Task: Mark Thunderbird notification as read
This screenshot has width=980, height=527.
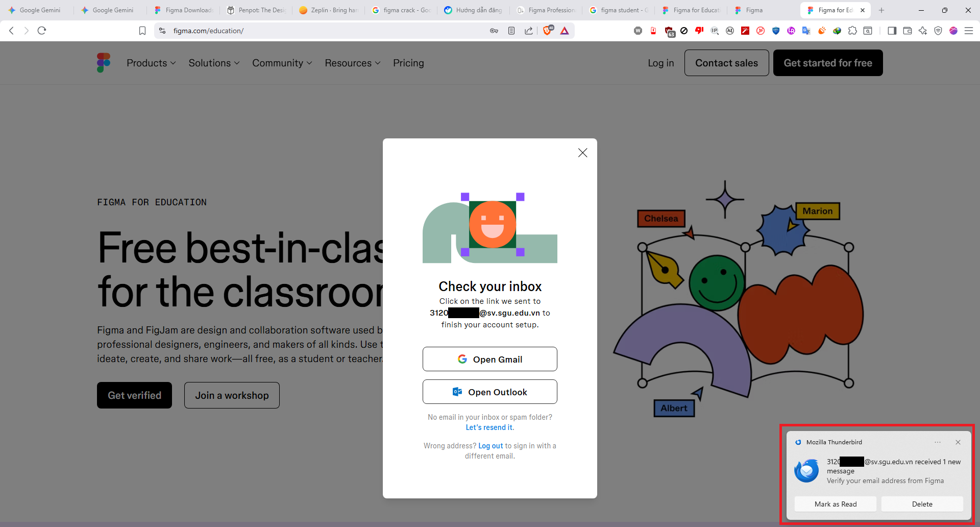Action: (836, 504)
